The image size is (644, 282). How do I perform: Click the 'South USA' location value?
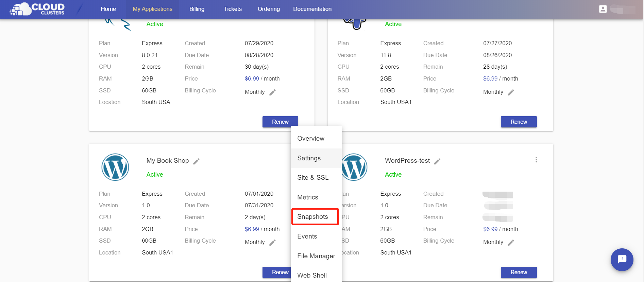click(x=156, y=102)
